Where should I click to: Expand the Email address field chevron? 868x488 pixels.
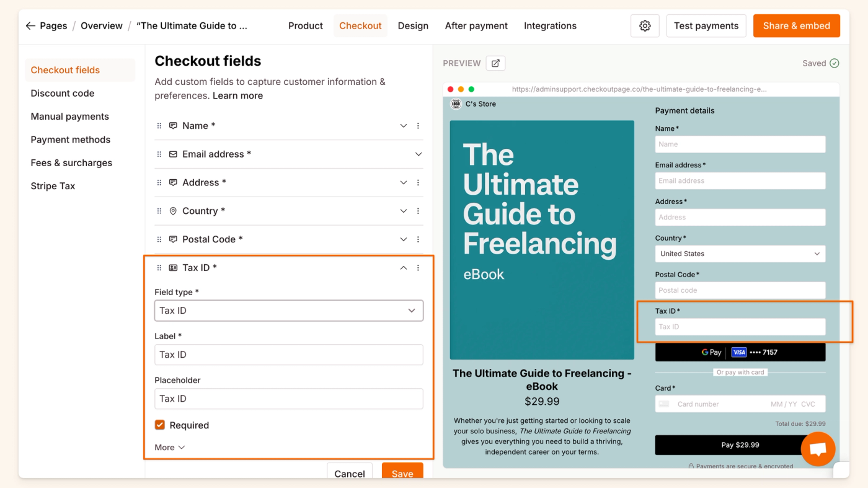click(x=418, y=154)
